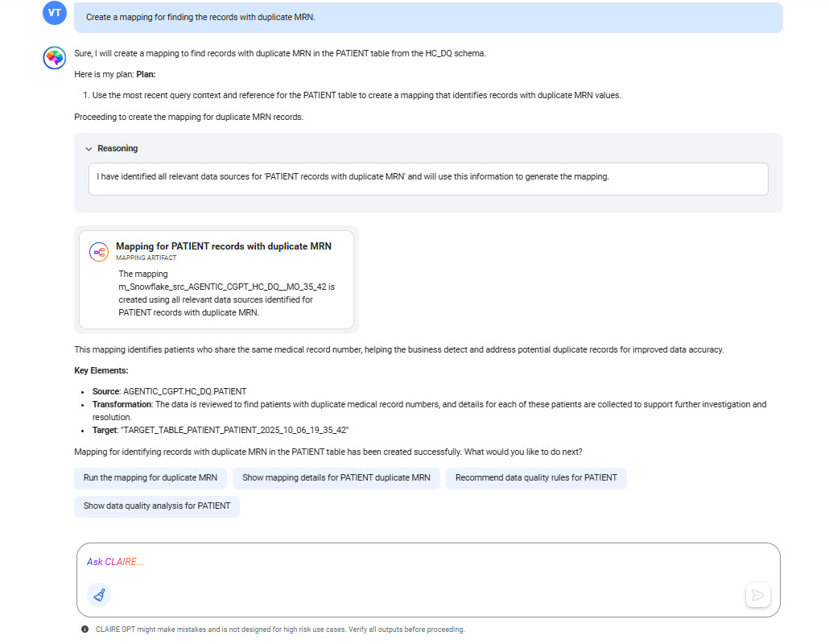The height and width of the screenshot is (644, 829).
Task: Click the mapping name m_Snowflake_src text
Action: click(223, 287)
